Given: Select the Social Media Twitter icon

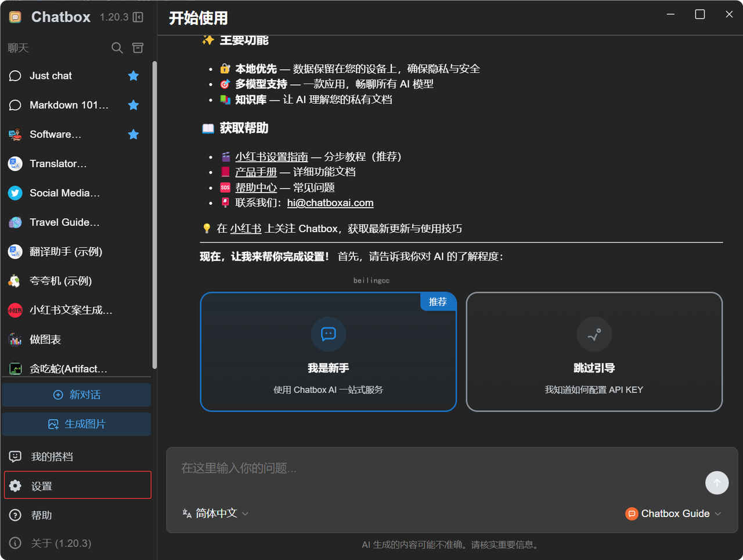Looking at the screenshot, I should pos(15,193).
